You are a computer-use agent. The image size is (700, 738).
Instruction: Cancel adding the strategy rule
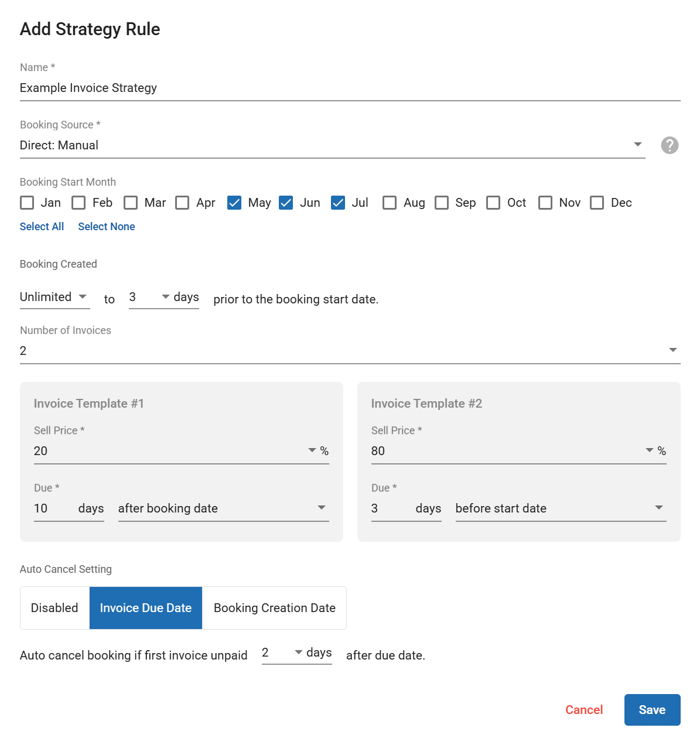583,710
